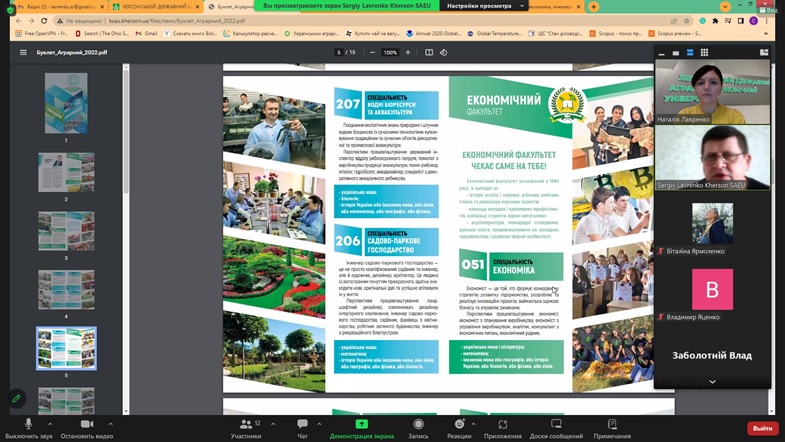
Task: Mute microphone with Выключить звук
Action: point(29,428)
